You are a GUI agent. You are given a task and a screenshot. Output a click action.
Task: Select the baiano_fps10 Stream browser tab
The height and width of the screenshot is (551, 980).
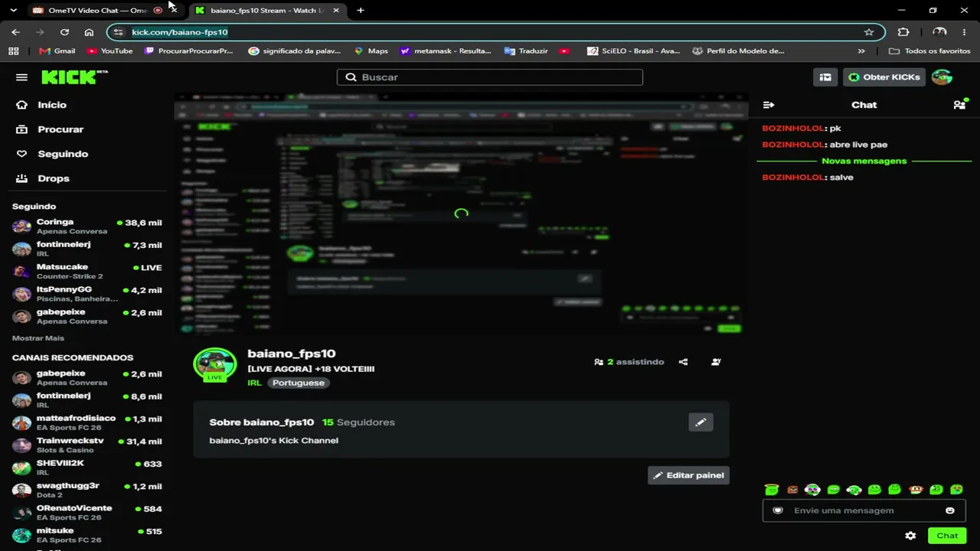pos(266,10)
